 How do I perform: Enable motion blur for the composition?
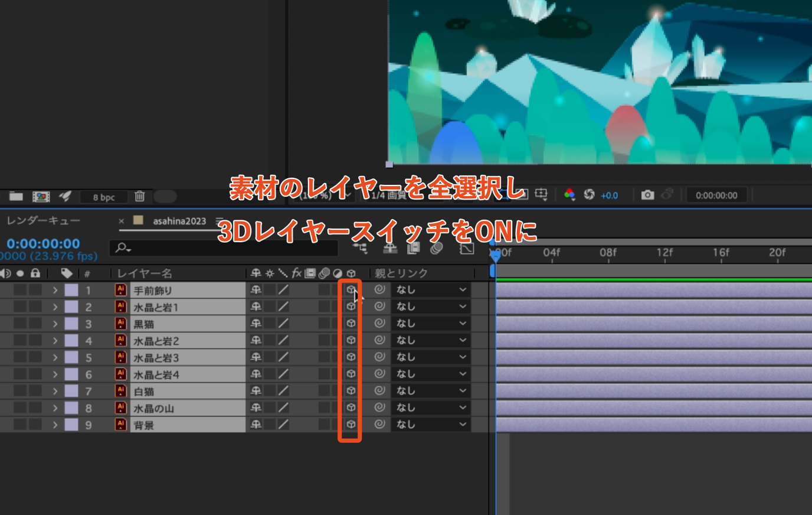point(437,249)
